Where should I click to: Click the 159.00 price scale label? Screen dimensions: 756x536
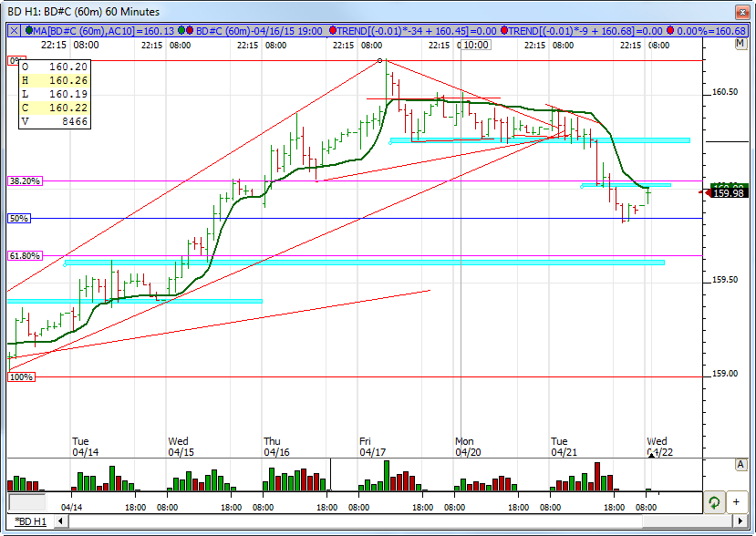[725, 374]
